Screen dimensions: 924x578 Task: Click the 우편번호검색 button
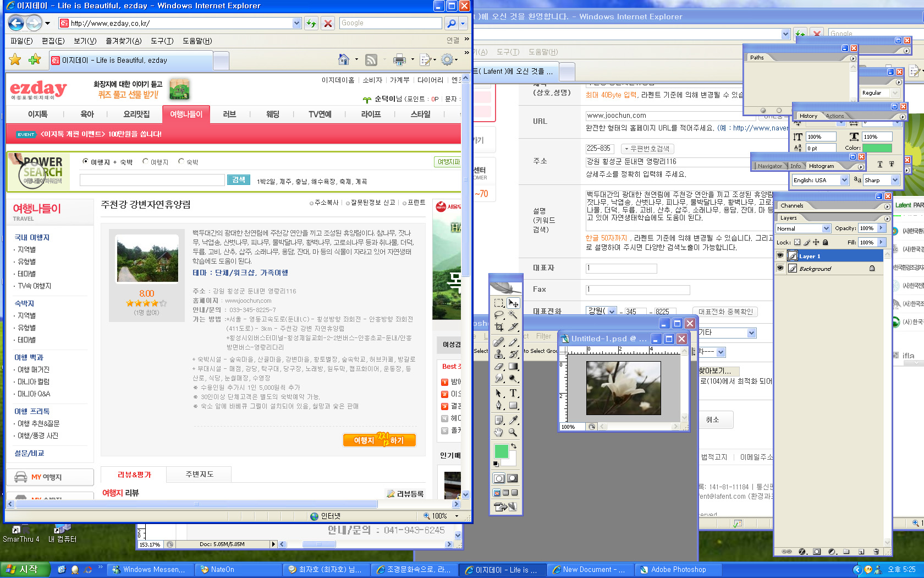tap(647, 149)
